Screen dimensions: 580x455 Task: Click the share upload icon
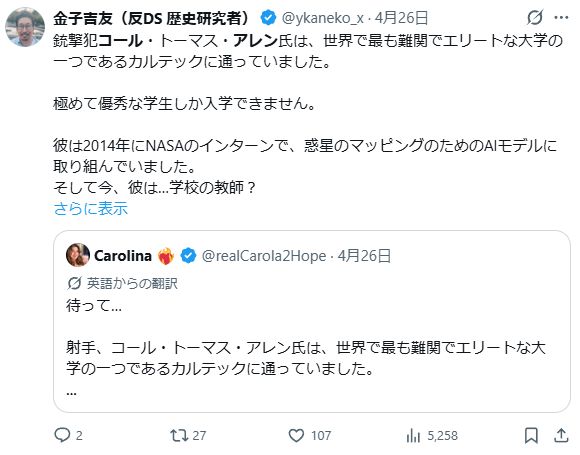coord(561,435)
